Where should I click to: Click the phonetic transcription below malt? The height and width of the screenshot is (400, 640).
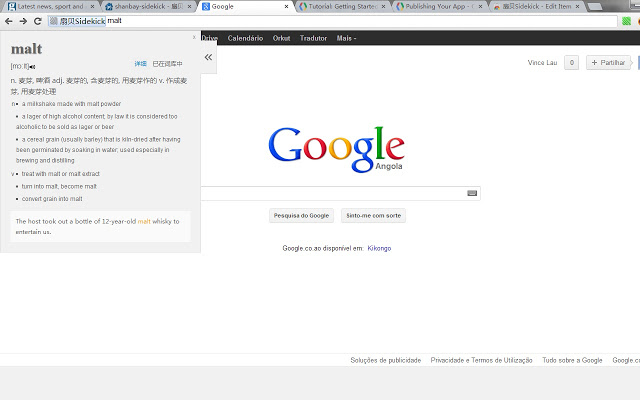20,66
